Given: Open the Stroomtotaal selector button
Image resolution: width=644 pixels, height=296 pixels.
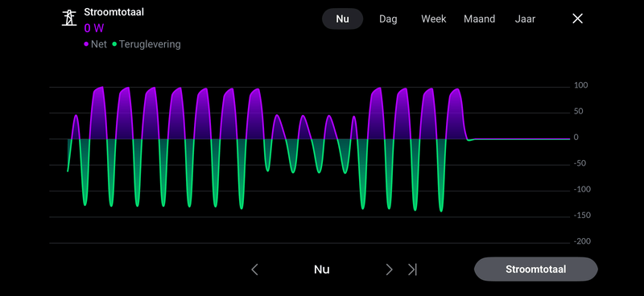Looking at the screenshot, I should coord(535,269).
